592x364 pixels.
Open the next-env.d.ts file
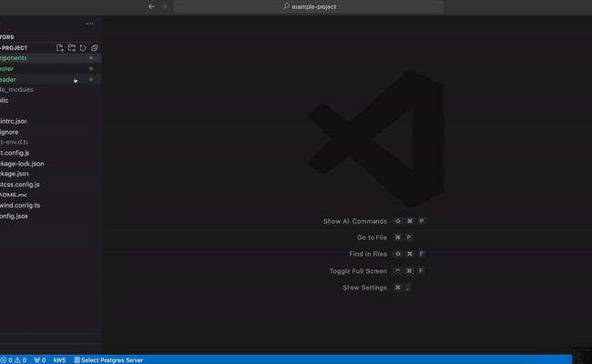click(51, 142)
